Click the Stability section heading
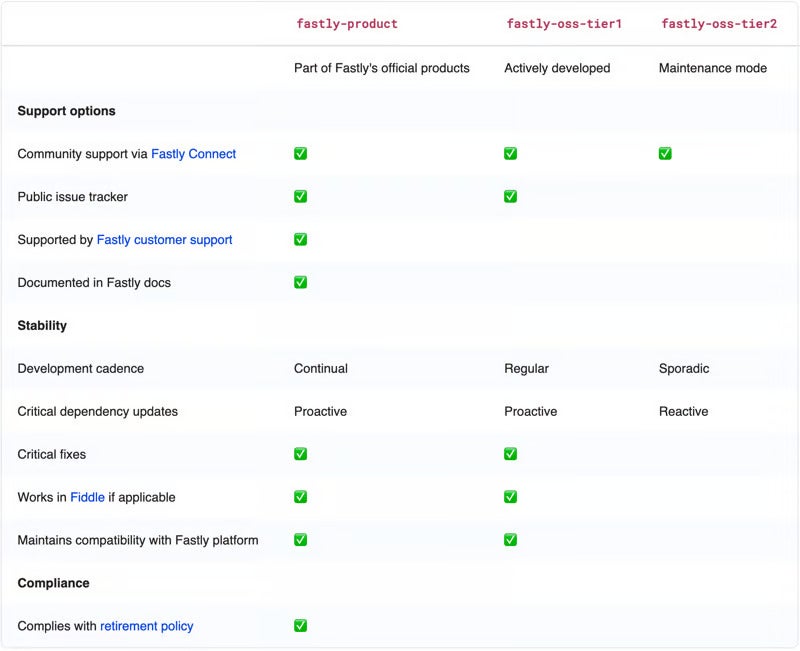Viewport: 800px width, 651px height. 42,326
